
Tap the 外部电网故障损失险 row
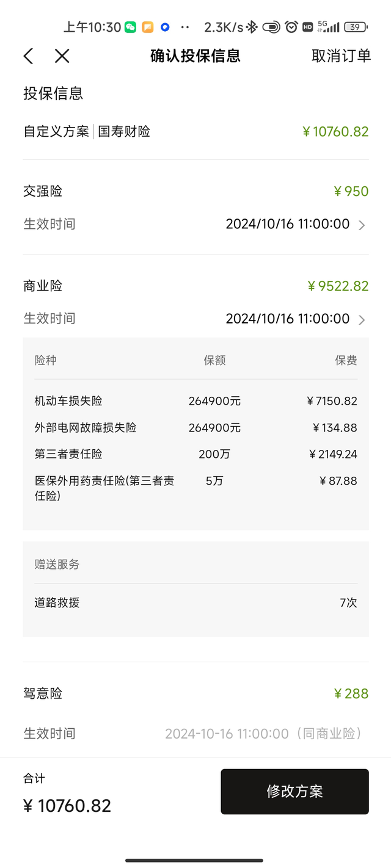pyautogui.click(x=195, y=428)
